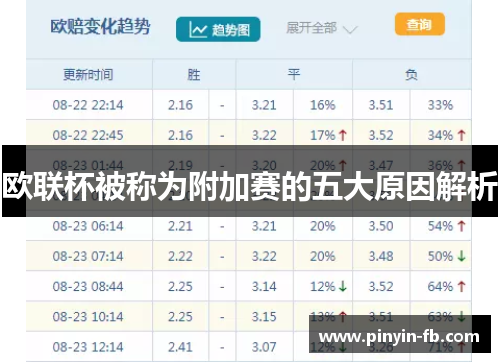500x362 pixels.
Task: Click the 欧赔变化趋势 panel title
Action: (x=100, y=27)
